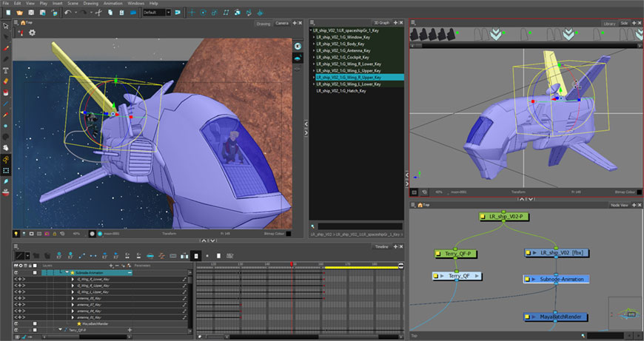
Task: Pick the Paint bucket tool
Action: pos(6,92)
